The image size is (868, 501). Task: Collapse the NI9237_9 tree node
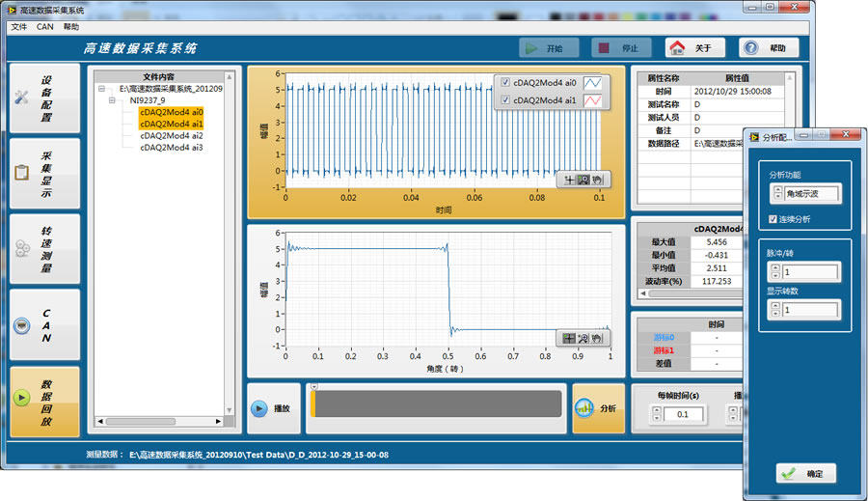(x=112, y=100)
